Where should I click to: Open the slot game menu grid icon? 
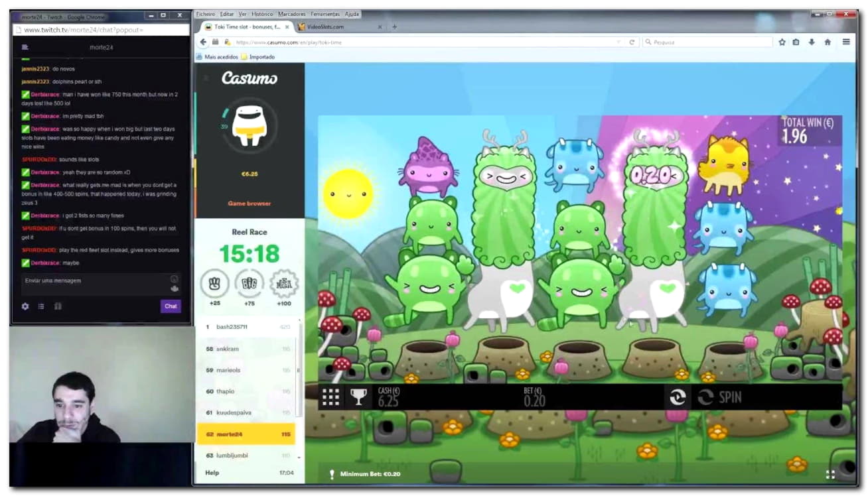[330, 397]
